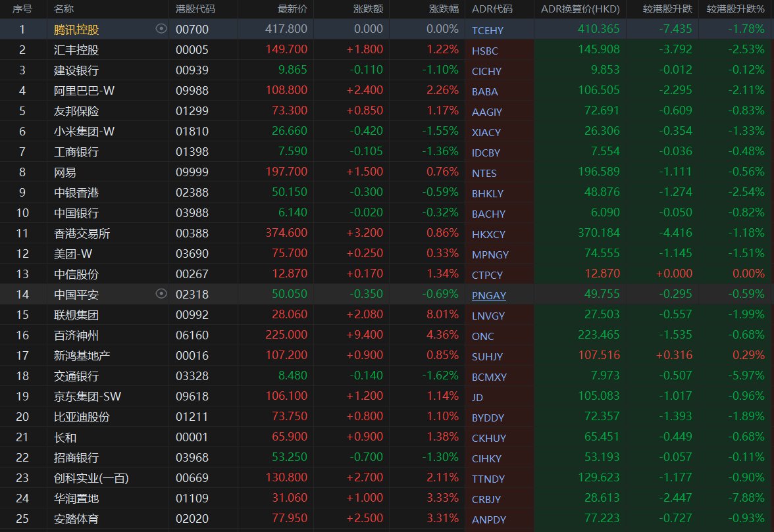Screen dimensions: 774x532
Task: Select the 腾讯控股 stock name
Action: 76,30
